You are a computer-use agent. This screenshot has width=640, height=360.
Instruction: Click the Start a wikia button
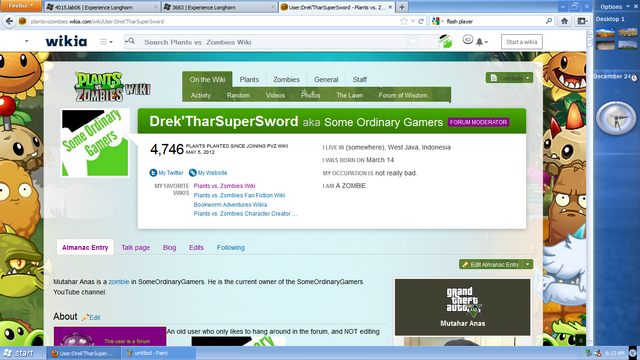pos(522,42)
